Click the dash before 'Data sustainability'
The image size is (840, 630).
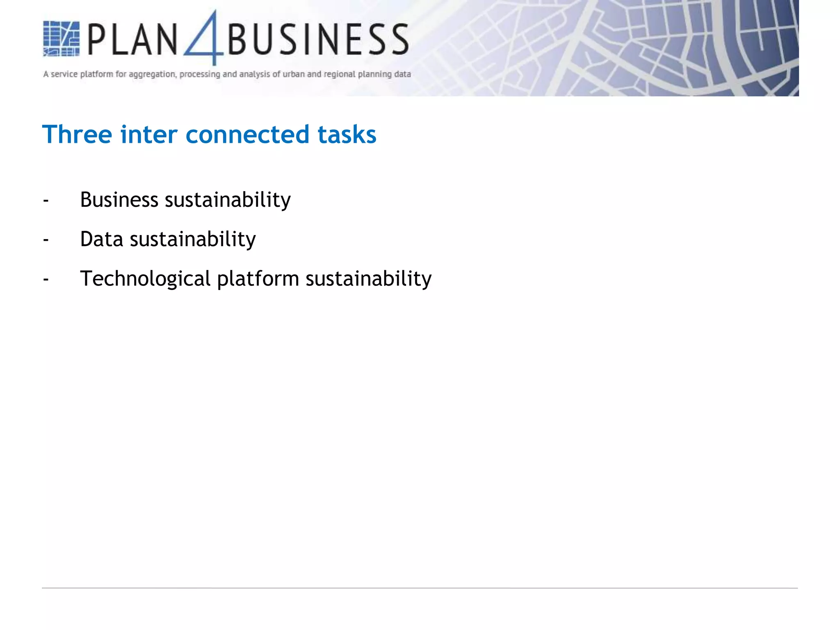(x=46, y=240)
